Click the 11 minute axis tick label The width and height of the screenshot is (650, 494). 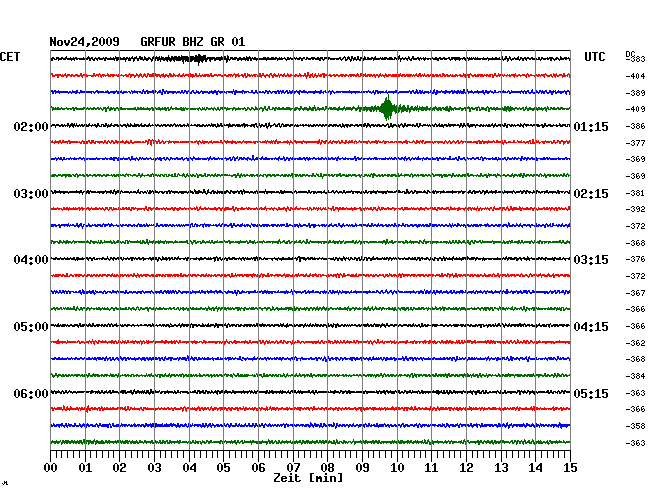point(431,467)
